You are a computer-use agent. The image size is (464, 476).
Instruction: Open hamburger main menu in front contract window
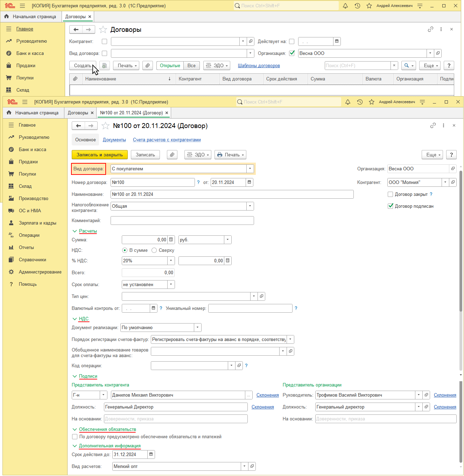(x=25, y=102)
